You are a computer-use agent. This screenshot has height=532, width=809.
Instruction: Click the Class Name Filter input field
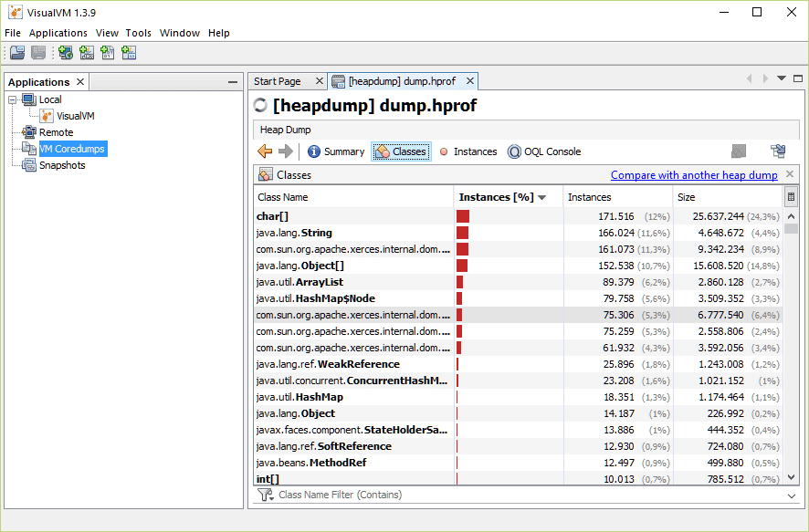(529, 495)
